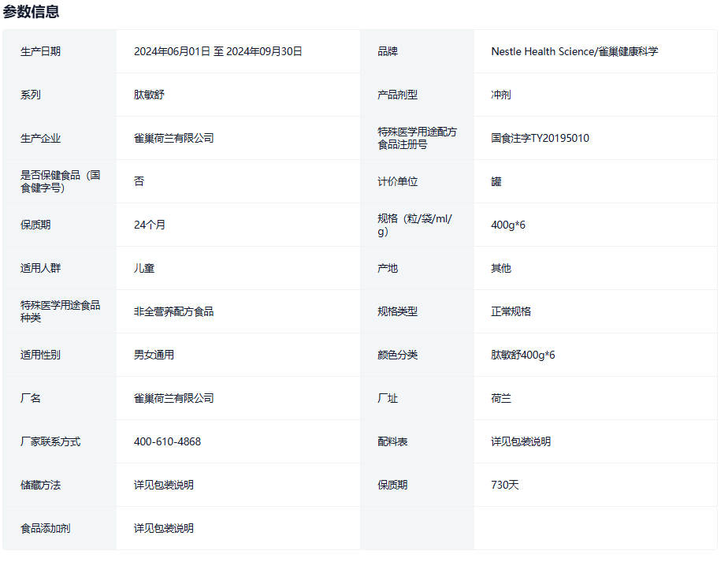This screenshot has width=728, height=562.
Task: Select the product form value 冲剂
Action: [x=501, y=95]
